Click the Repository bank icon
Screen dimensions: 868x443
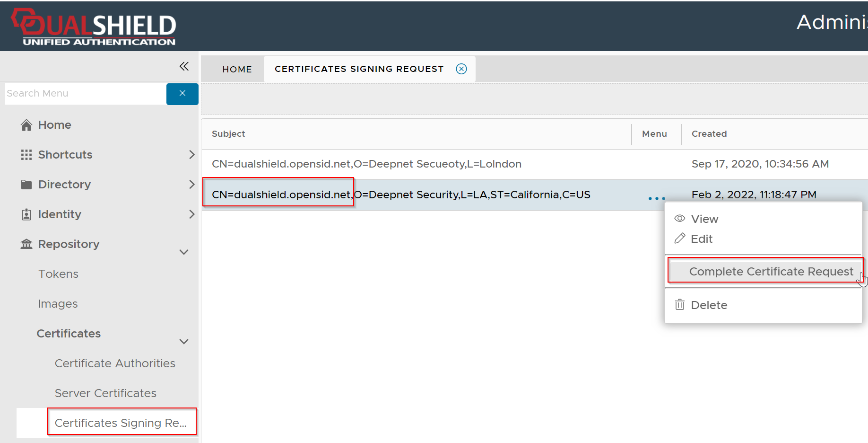click(26, 244)
